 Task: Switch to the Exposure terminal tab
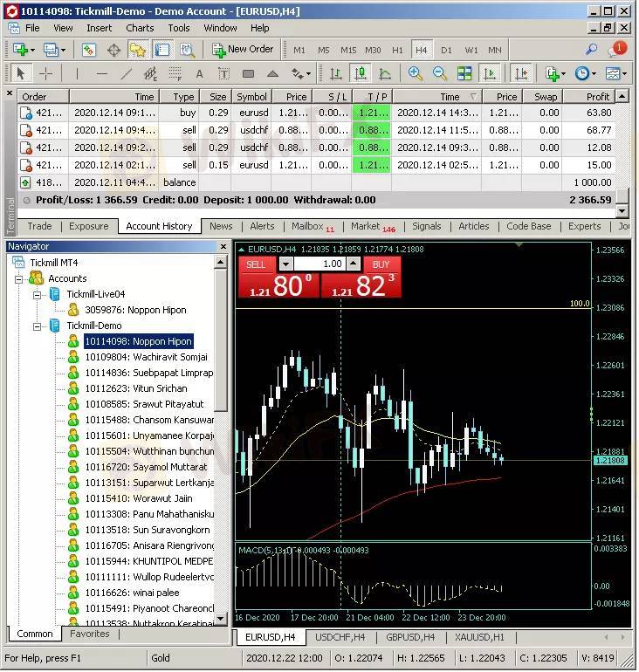pyautogui.click(x=88, y=226)
